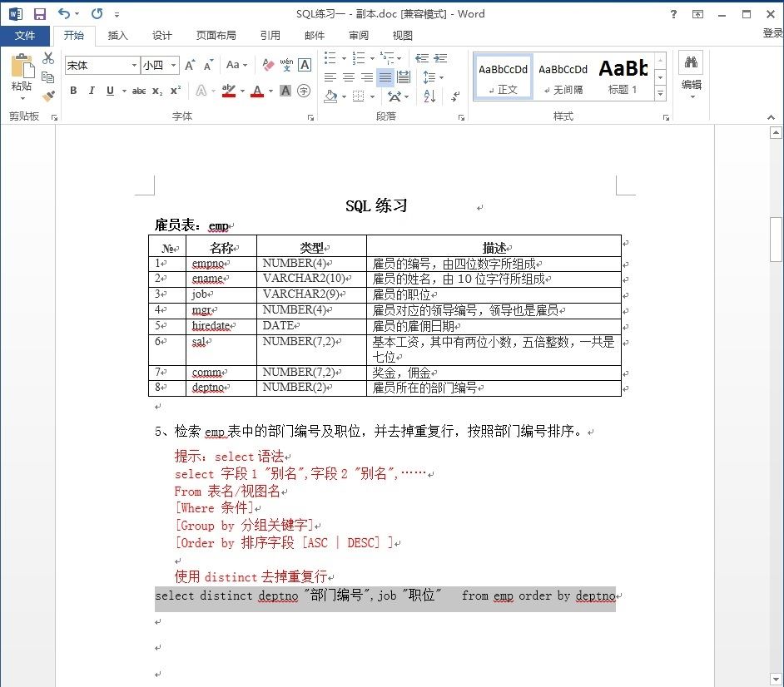Switch to 审阅 tab
784x687 pixels.
click(x=359, y=36)
